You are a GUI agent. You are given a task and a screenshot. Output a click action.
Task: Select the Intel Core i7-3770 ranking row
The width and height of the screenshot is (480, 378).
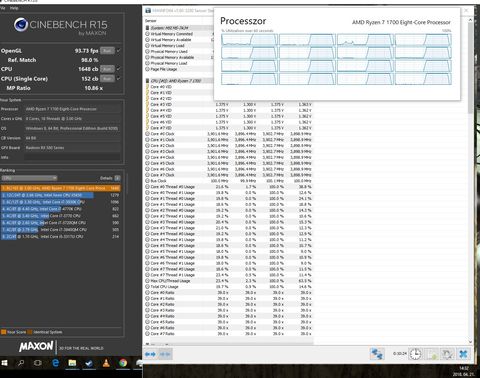pyautogui.click(x=60, y=216)
